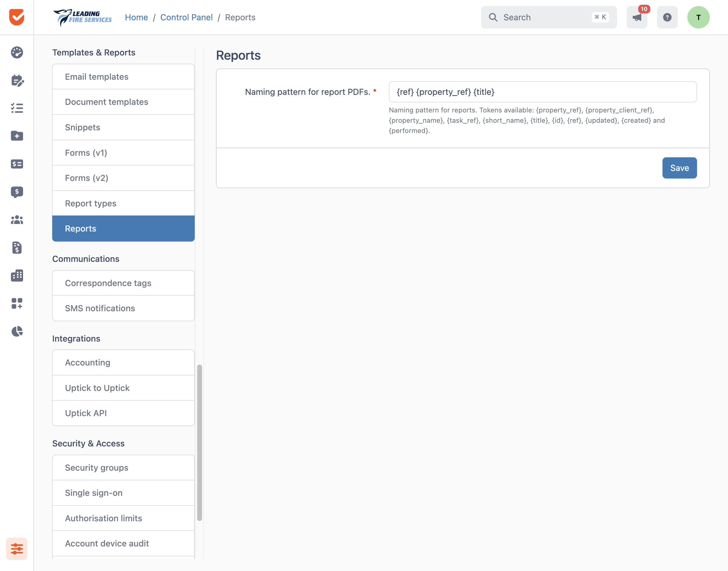Open Email templates settings
Image resolution: width=728 pixels, height=571 pixels.
pyautogui.click(x=123, y=77)
